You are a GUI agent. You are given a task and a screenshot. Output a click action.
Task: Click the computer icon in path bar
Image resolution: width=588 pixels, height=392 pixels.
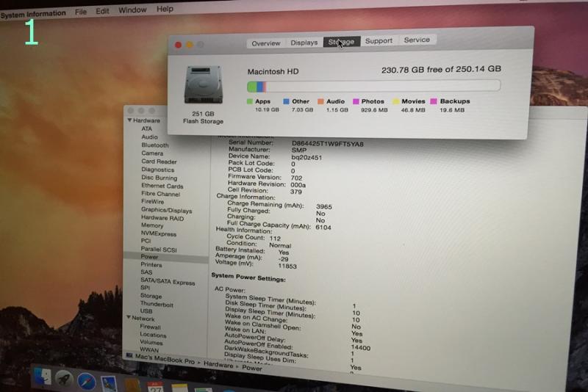[129, 355]
